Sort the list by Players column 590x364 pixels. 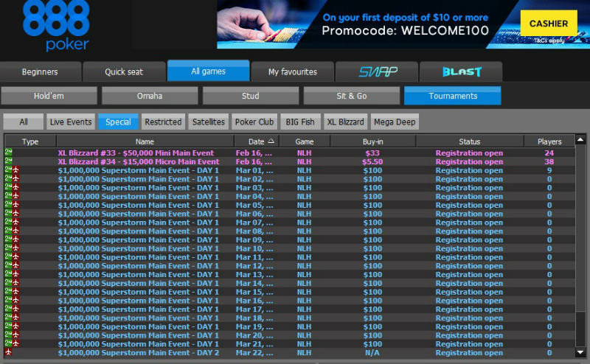(549, 141)
